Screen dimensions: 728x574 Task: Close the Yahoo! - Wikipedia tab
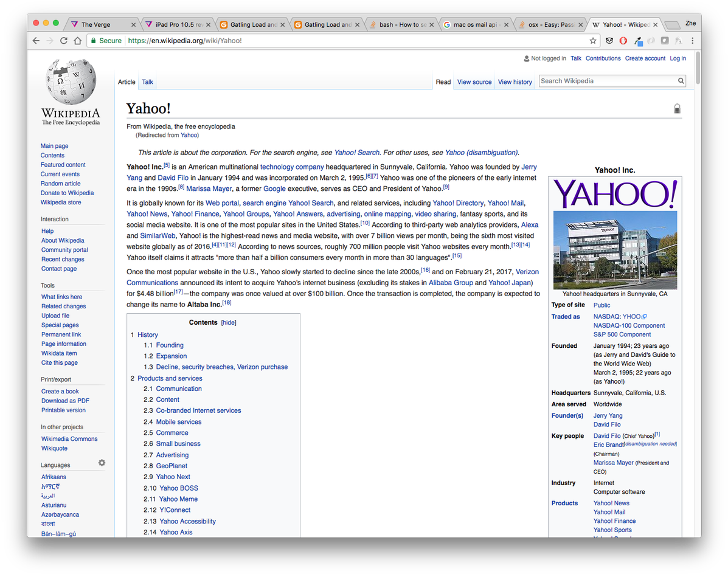pos(655,24)
